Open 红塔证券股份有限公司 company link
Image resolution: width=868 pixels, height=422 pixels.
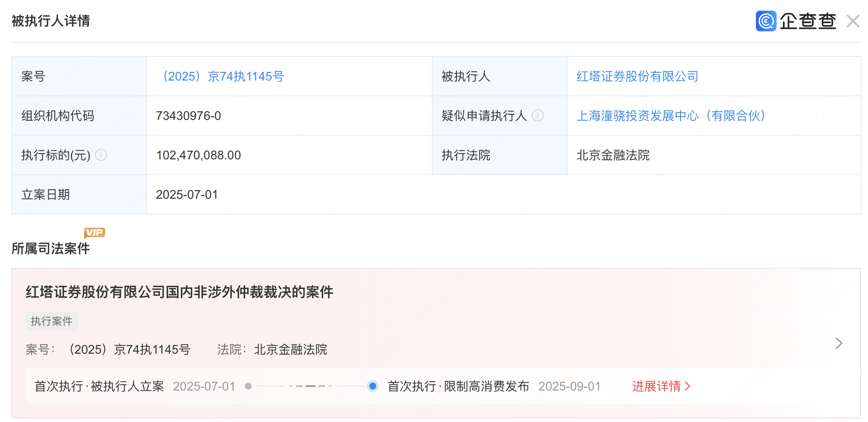pos(637,77)
